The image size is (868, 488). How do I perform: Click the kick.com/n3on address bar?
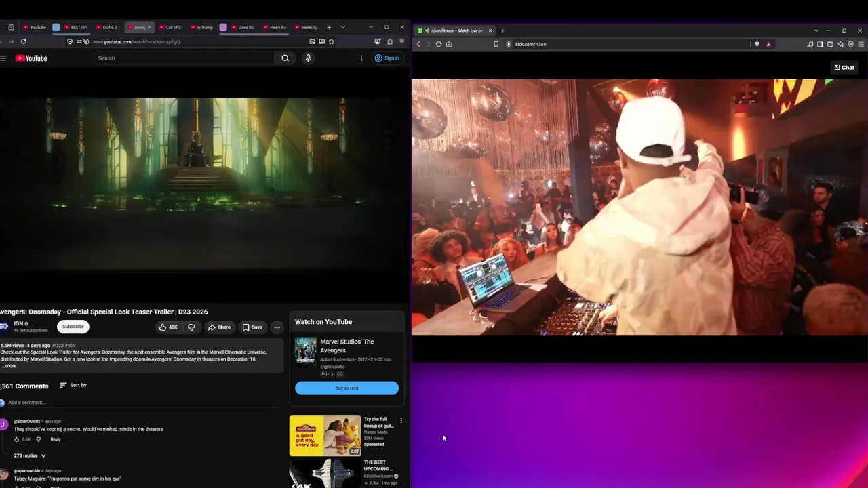627,44
